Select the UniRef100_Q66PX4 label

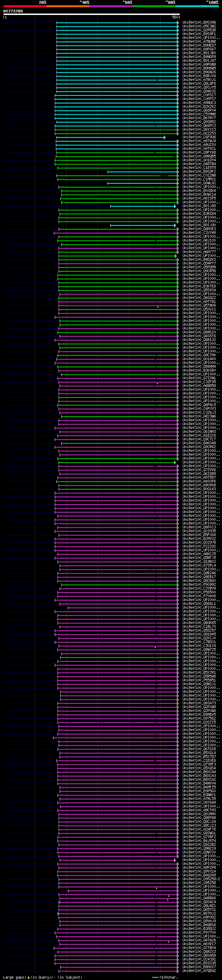199,110
